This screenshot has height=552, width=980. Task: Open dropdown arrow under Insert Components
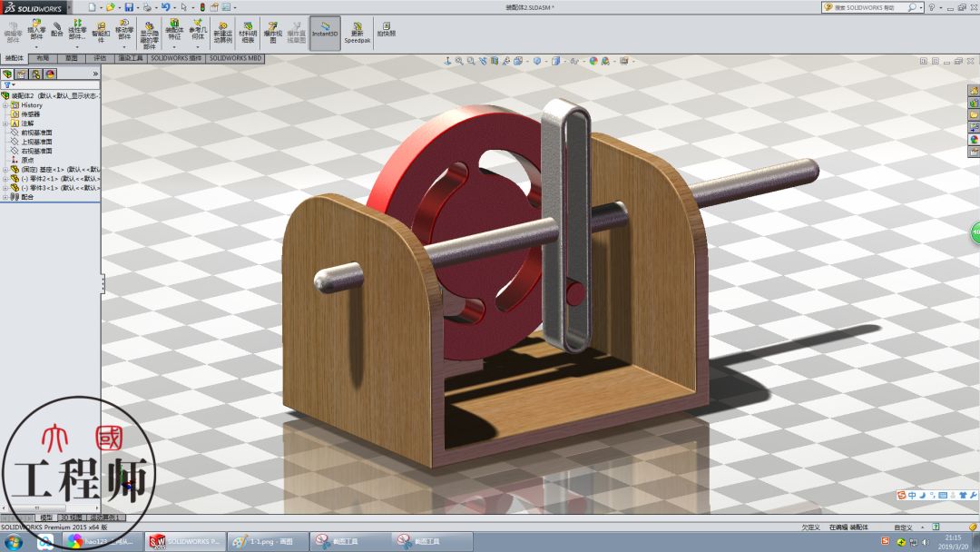tap(37, 47)
